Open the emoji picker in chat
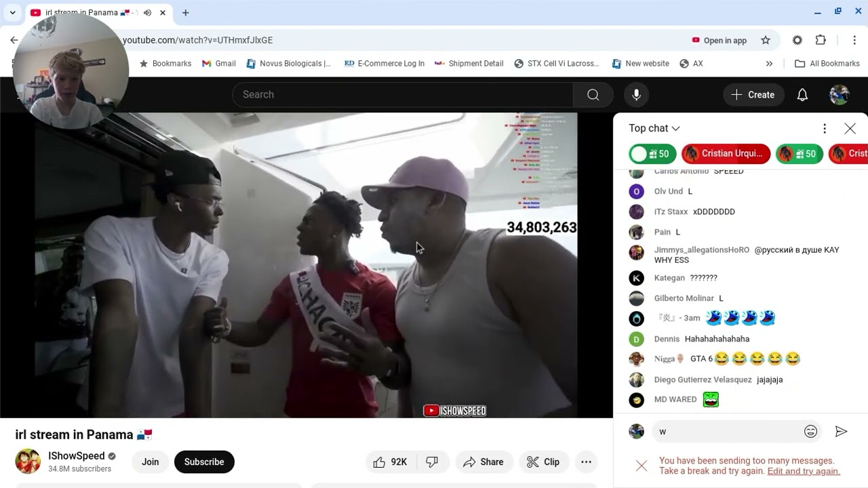This screenshot has height=488, width=868. [x=810, y=431]
